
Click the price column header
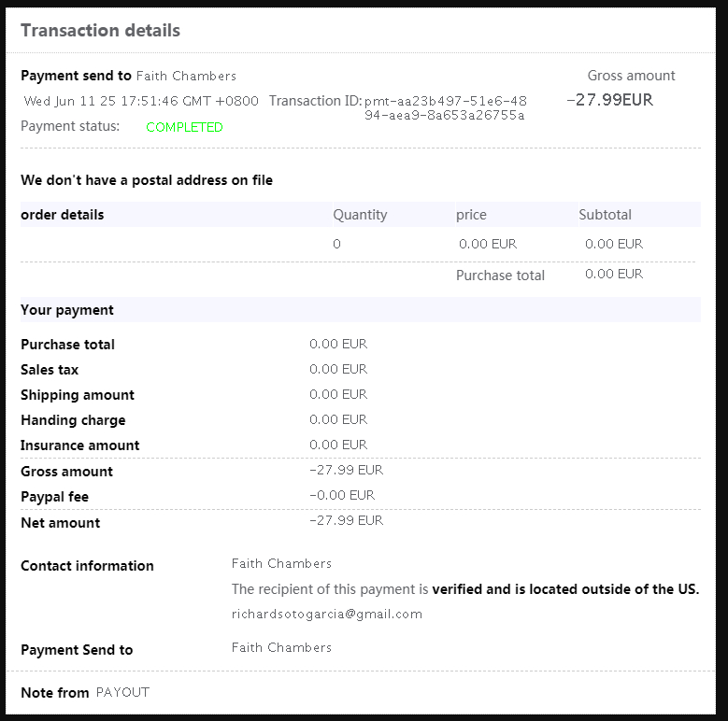click(x=471, y=215)
